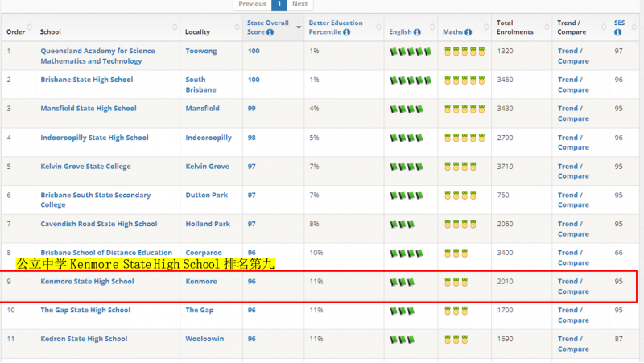Sort by Order column arrows
This screenshot has height=363, width=644.
click(x=29, y=27)
